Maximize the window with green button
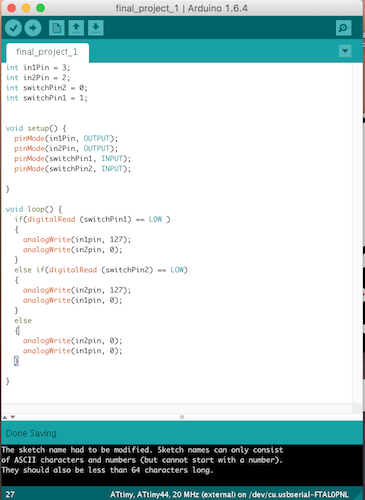The image size is (365, 500). point(40,8)
